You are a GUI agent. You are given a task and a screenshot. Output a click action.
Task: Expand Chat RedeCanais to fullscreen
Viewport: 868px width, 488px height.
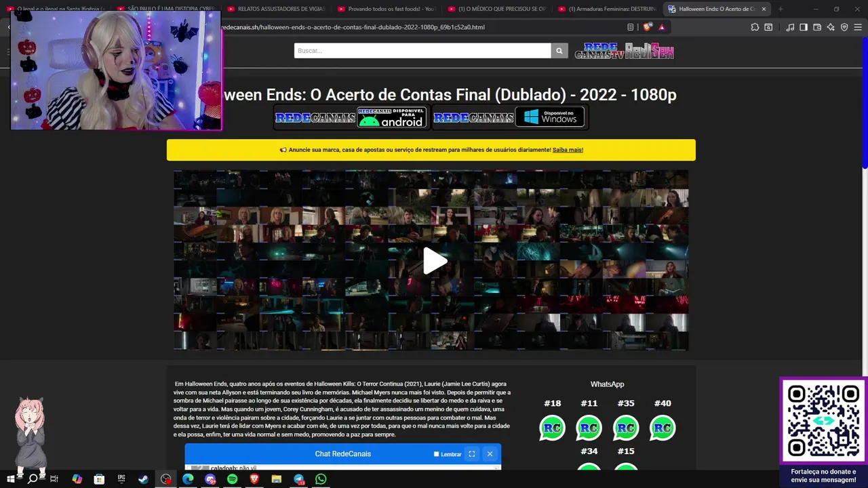pos(472,454)
